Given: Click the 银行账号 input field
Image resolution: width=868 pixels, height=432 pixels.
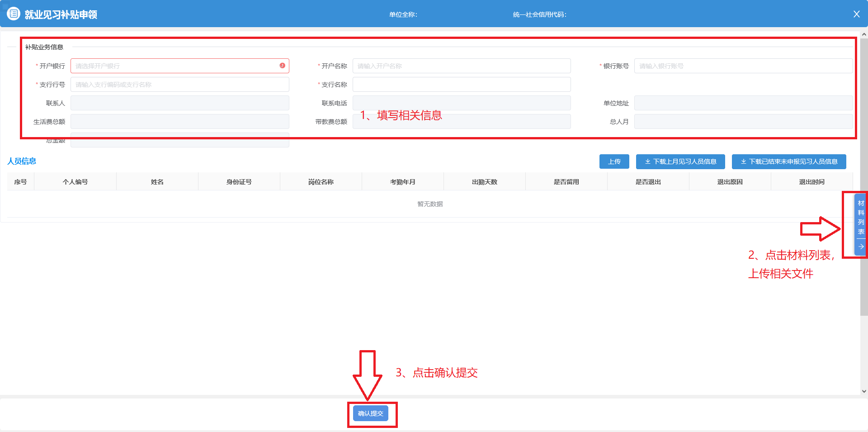Looking at the screenshot, I should coord(743,66).
